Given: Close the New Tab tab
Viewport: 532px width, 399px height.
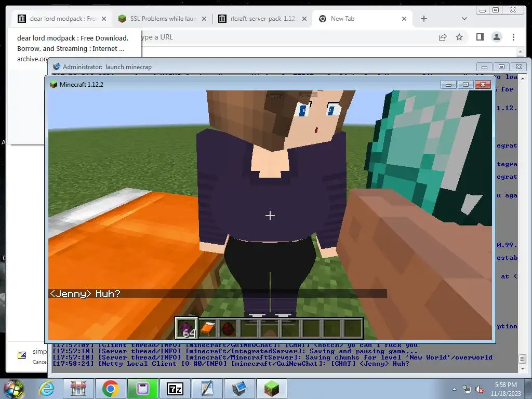Looking at the screenshot, I should (x=404, y=19).
